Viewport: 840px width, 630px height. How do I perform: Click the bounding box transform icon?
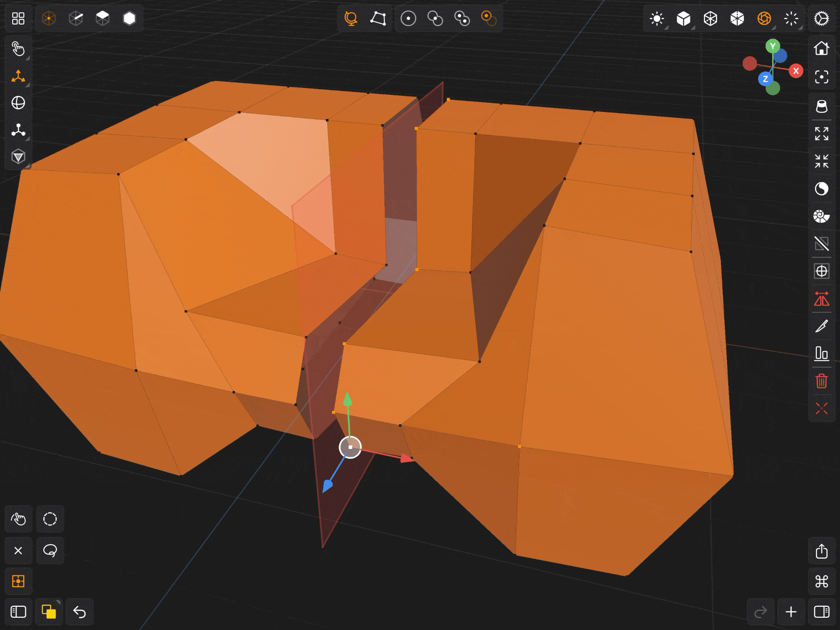378,18
